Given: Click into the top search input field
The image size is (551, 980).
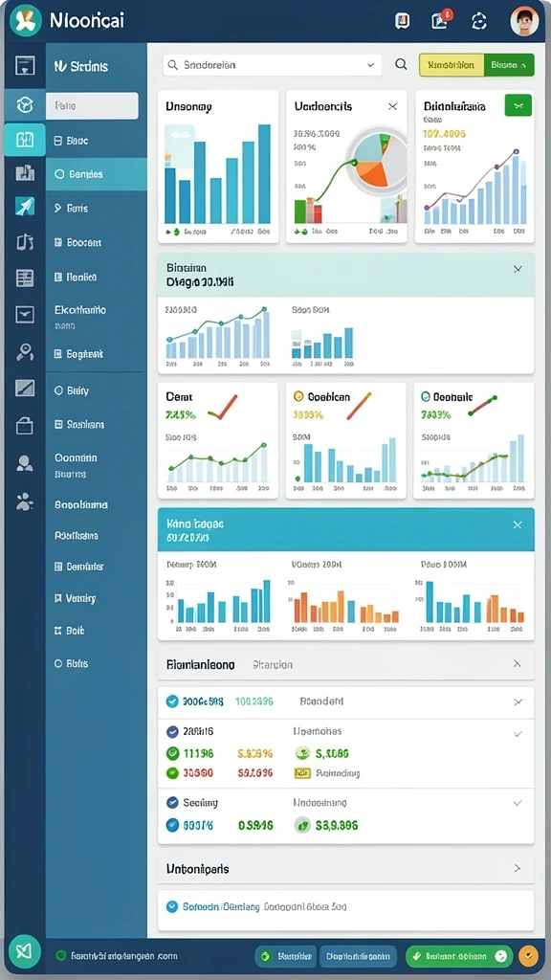Looking at the screenshot, I should 273,64.
